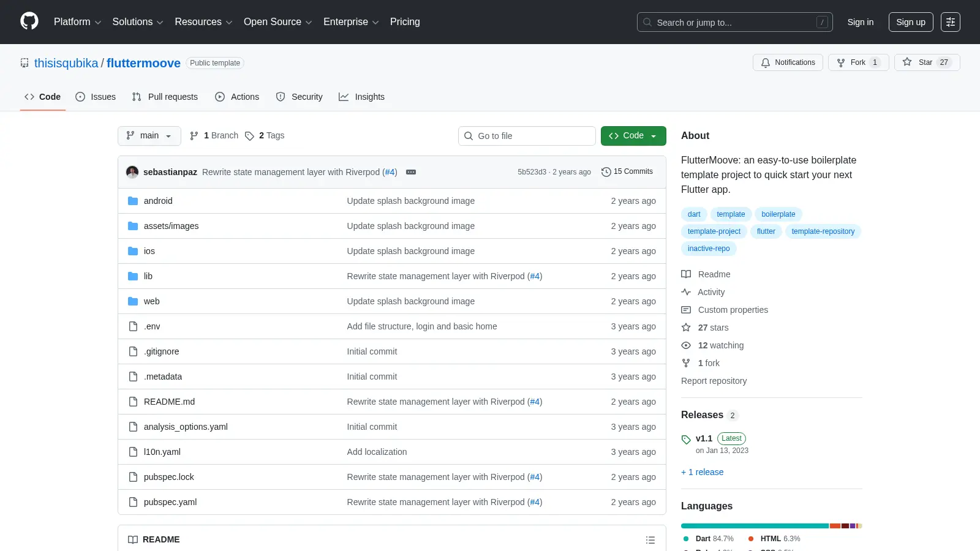Screen dimensions: 980x551
Task: Click the Activity pulse icon
Action: click(x=686, y=292)
